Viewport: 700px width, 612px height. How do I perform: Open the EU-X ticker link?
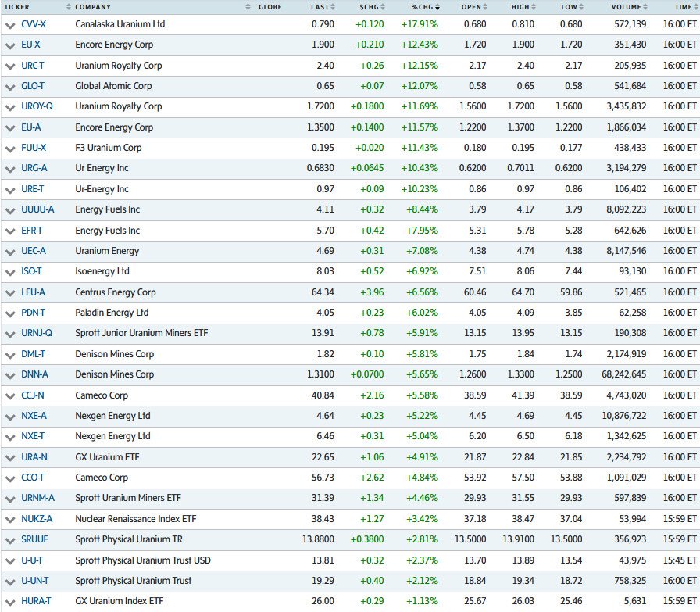[x=30, y=45]
